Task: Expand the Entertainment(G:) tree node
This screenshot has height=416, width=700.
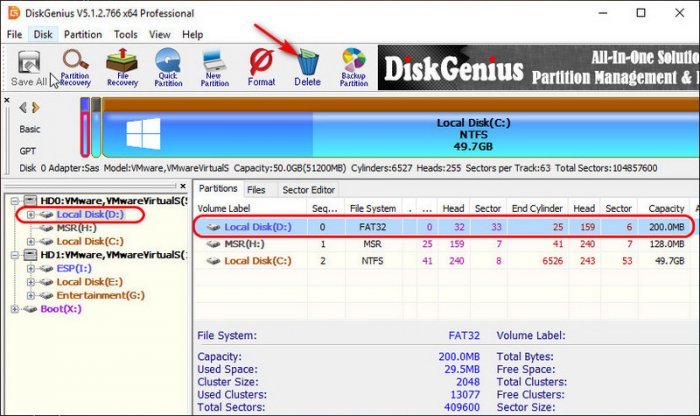Action: (x=30, y=295)
